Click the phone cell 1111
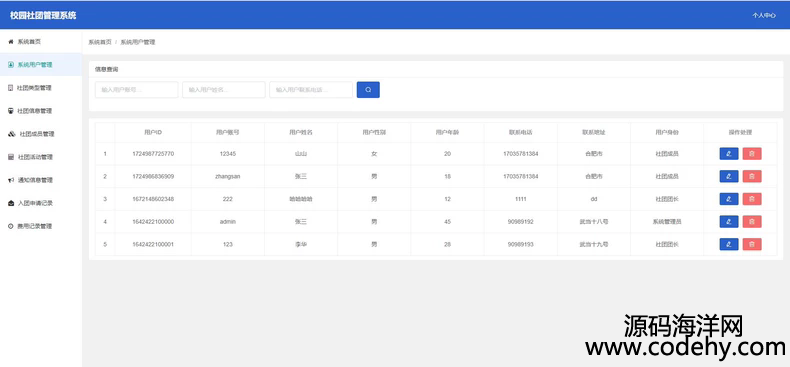 [x=520, y=199]
